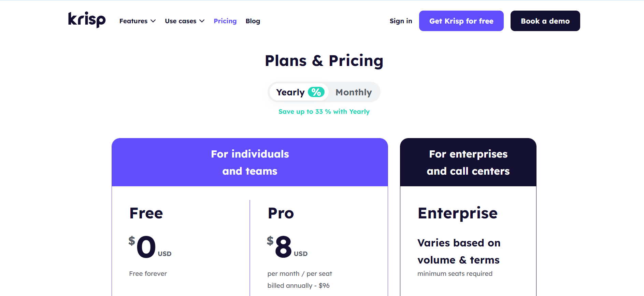Select the Pro plan title
Screen dimensions: 644x296
click(281, 213)
